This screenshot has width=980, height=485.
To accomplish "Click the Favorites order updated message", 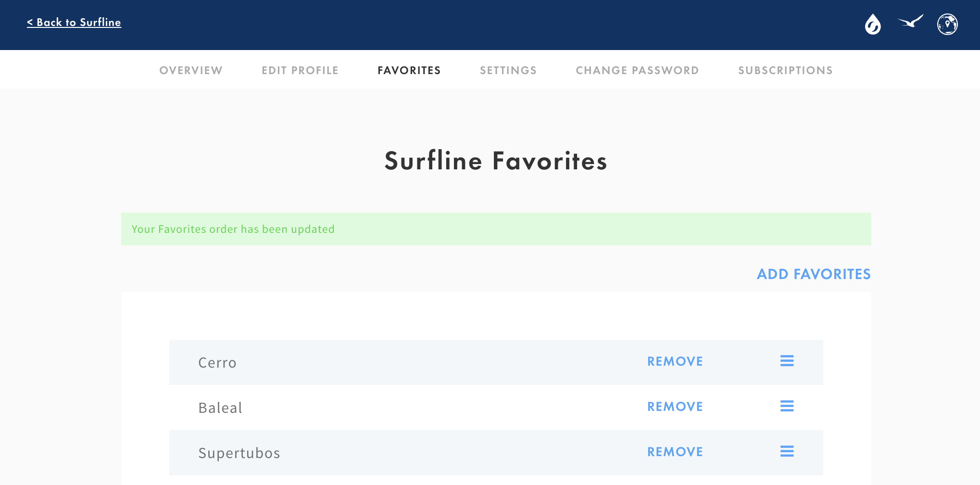I will [496, 229].
